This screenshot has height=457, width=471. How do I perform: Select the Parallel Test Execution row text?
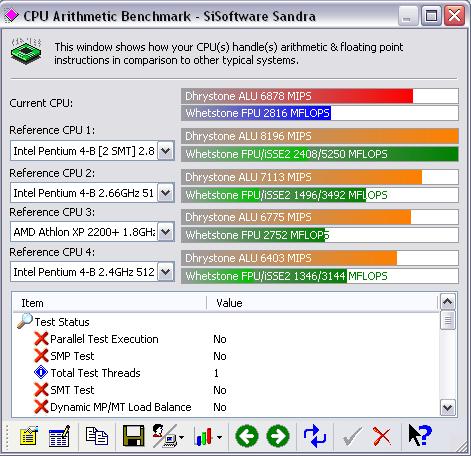coord(104,339)
